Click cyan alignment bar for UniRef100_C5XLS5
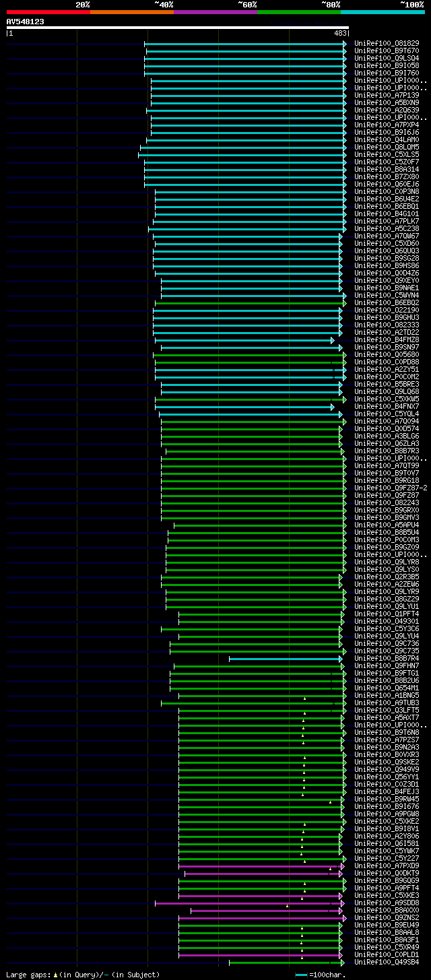Screen dimensions: 431x980 point(242,154)
